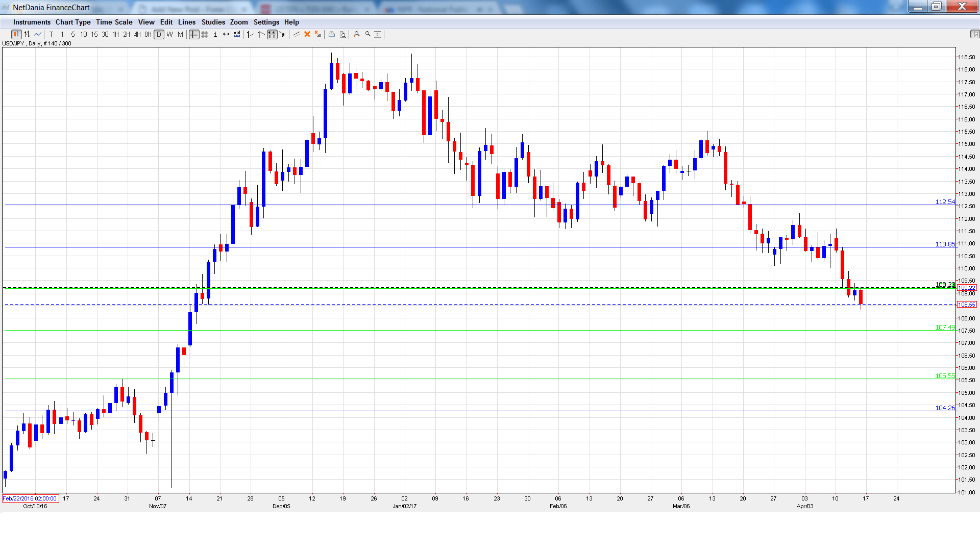Click the zoom out magnifier icon

[x=367, y=34]
